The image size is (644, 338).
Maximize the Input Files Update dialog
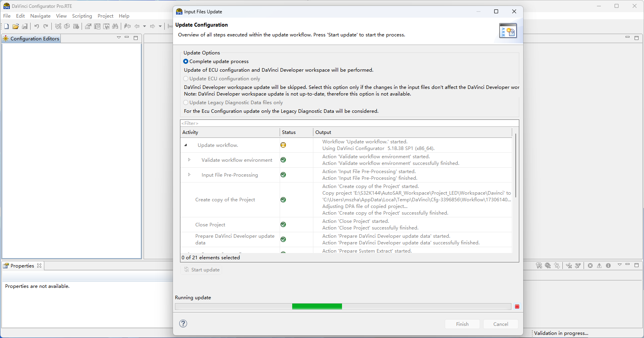(496, 11)
